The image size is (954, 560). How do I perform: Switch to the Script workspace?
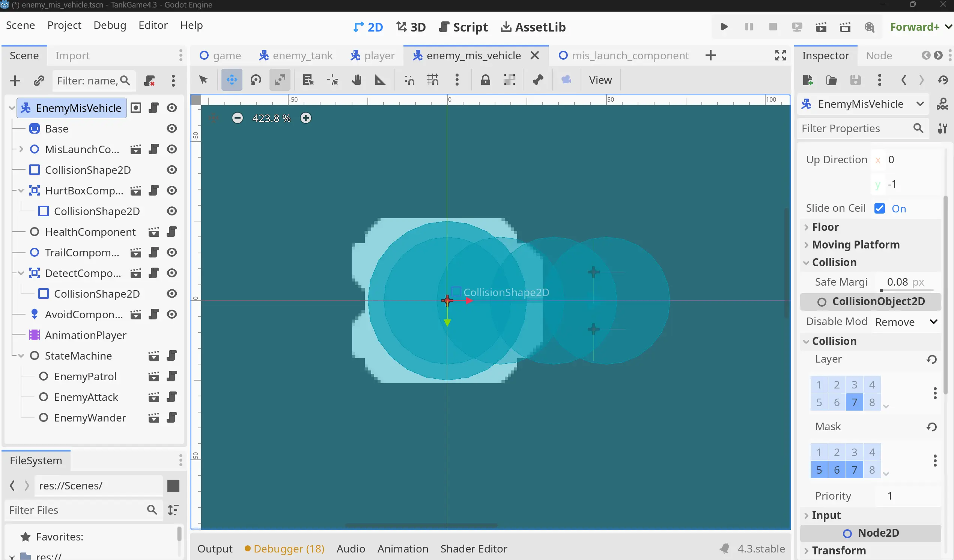(x=463, y=27)
